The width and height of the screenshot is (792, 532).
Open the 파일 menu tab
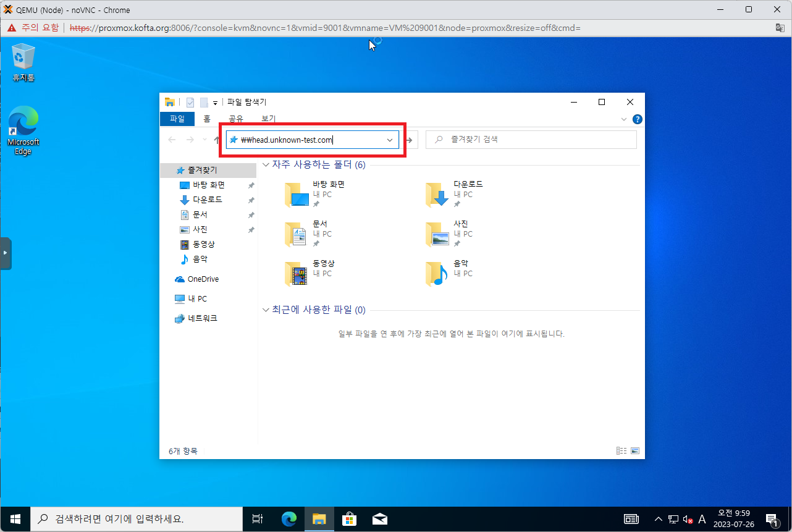(177, 119)
